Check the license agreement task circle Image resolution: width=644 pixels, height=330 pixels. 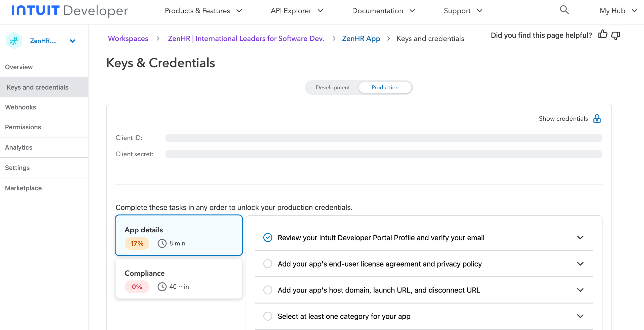[x=268, y=264]
